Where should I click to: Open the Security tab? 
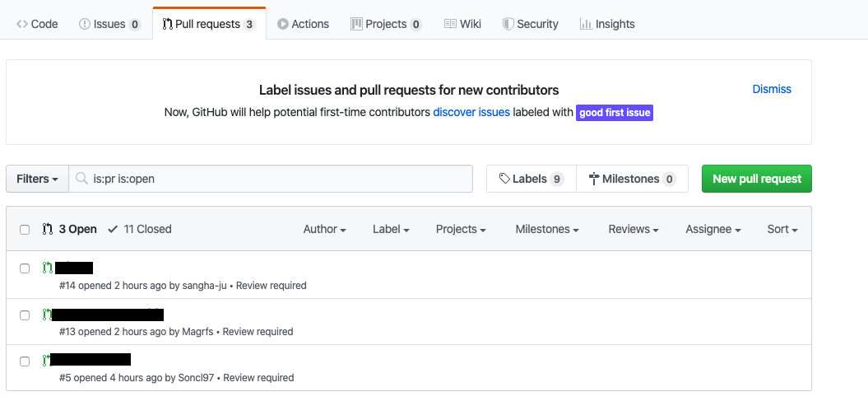[530, 24]
